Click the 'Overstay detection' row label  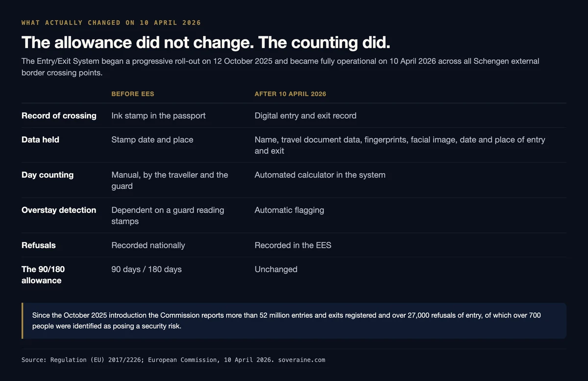(x=59, y=210)
